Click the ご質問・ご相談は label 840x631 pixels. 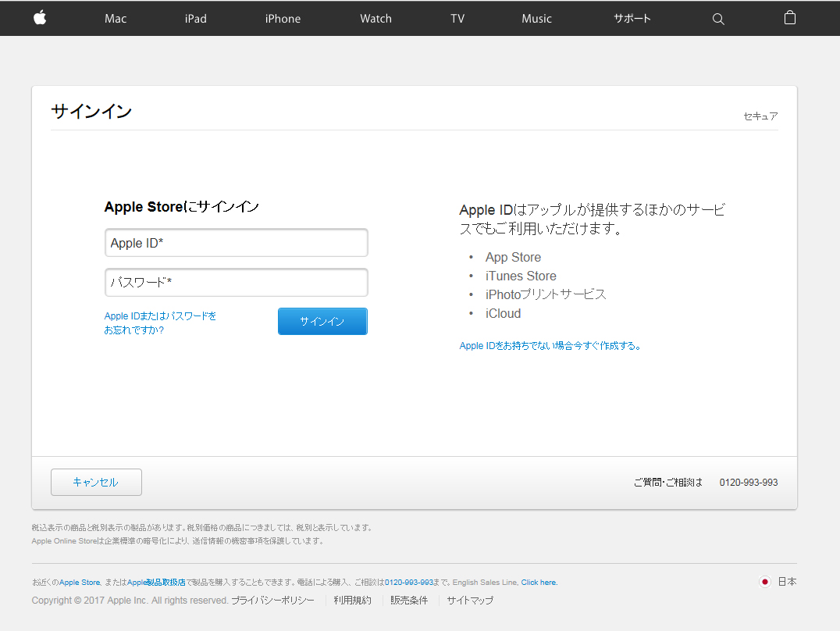(668, 483)
